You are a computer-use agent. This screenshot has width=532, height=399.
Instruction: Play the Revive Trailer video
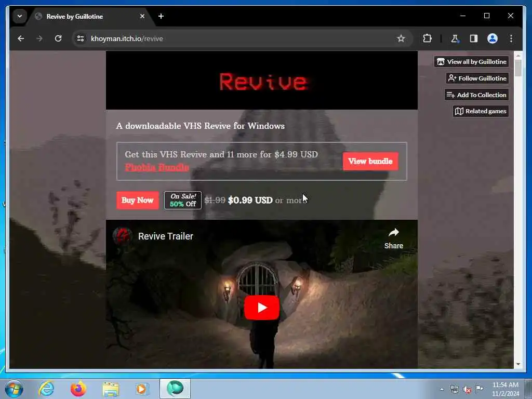point(262,308)
